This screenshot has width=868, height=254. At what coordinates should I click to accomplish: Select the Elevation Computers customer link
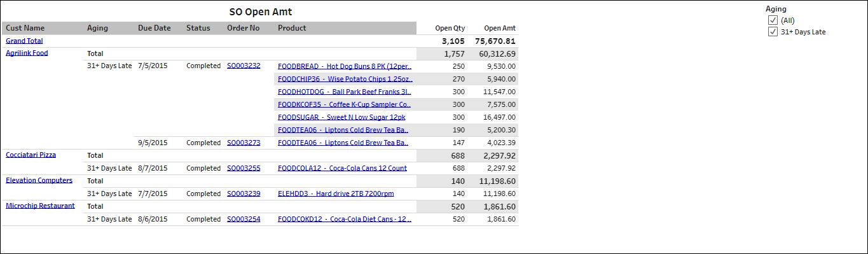click(x=39, y=180)
